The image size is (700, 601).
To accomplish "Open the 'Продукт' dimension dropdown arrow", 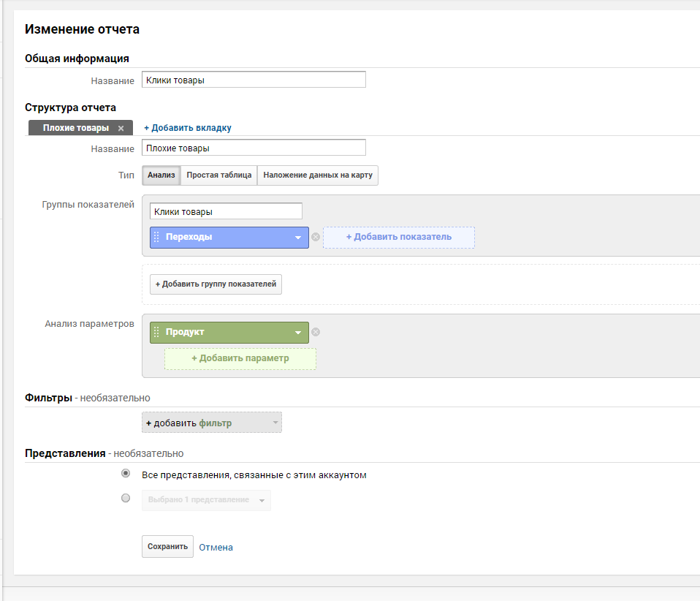I will (x=298, y=333).
